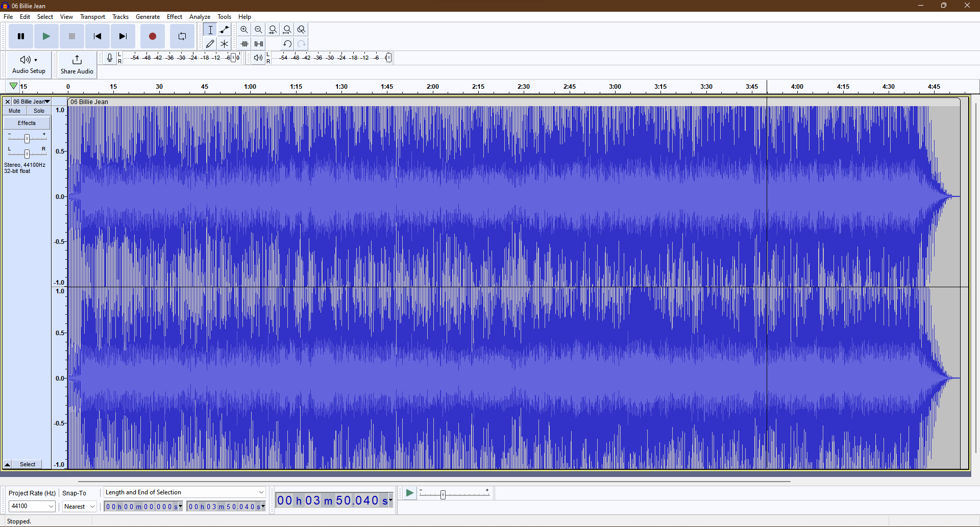Open the Analyze menu
The image size is (980, 527).
(200, 17)
